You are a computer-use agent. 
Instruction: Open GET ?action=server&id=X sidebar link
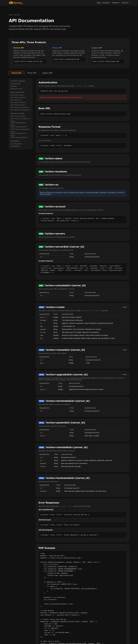pos(20,108)
